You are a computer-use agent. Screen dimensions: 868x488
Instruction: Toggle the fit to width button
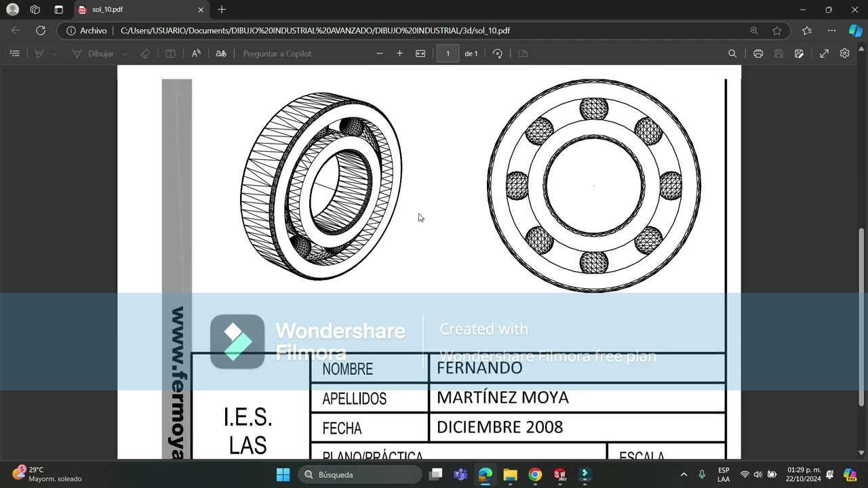pos(420,54)
